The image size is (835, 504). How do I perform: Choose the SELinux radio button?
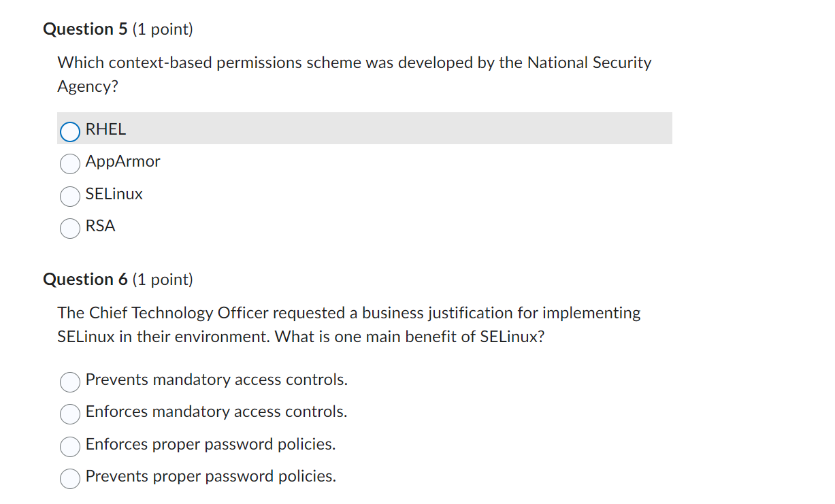coord(70,196)
